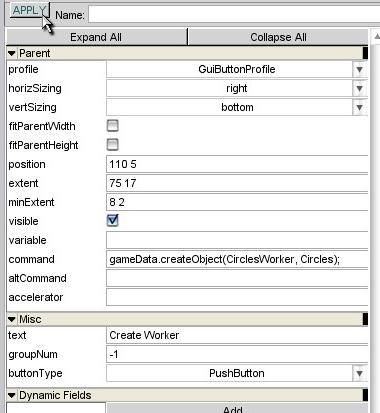This screenshot has width=380, height=413.
Task: Click the extent field showing 75 17
Action: click(x=237, y=183)
